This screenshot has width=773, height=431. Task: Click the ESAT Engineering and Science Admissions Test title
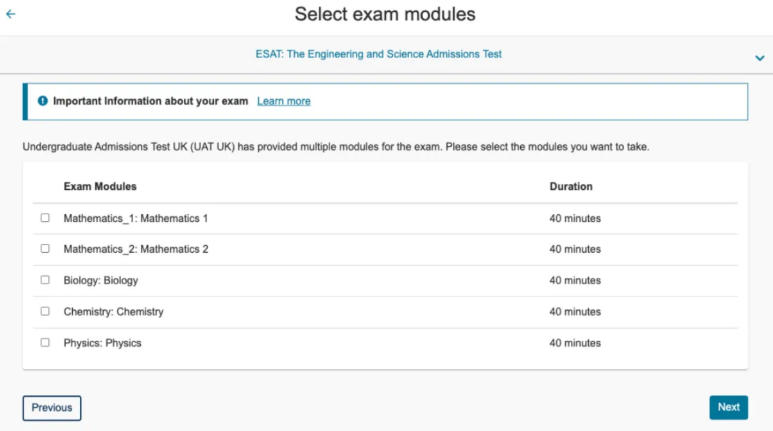click(x=379, y=54)
